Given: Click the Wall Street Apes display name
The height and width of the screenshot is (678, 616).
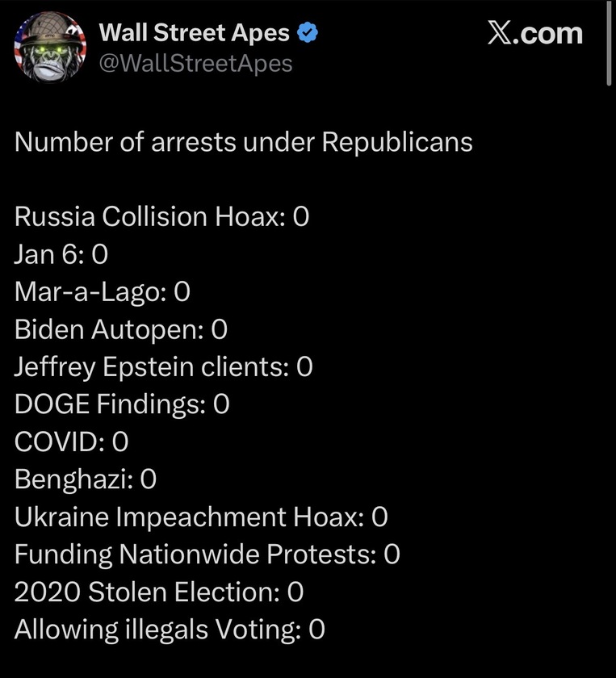Looking at the screenshot, I should coord(194,33).
